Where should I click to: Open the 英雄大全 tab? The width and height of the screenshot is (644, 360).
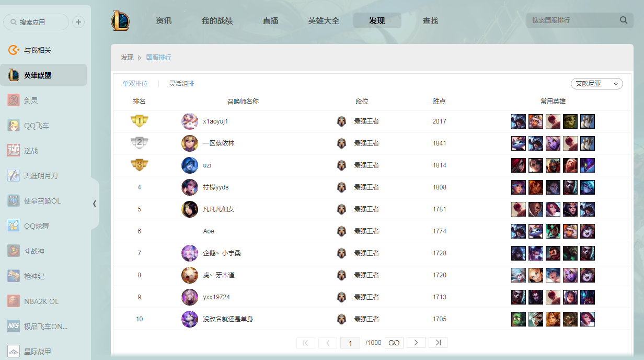click(x=324, y=21)
